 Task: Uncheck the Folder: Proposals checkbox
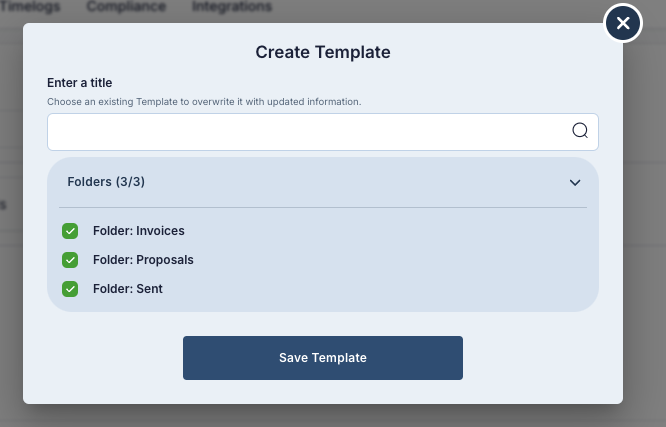point(70,260)
